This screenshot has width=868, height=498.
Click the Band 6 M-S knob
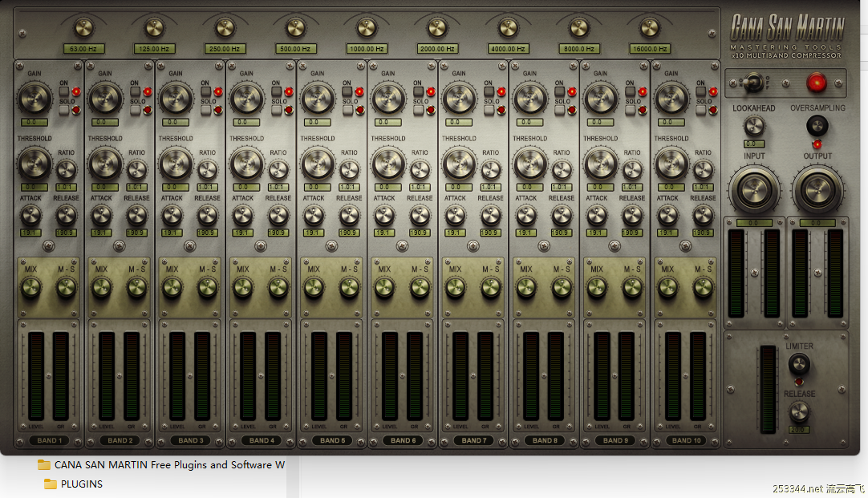(420, 288)
